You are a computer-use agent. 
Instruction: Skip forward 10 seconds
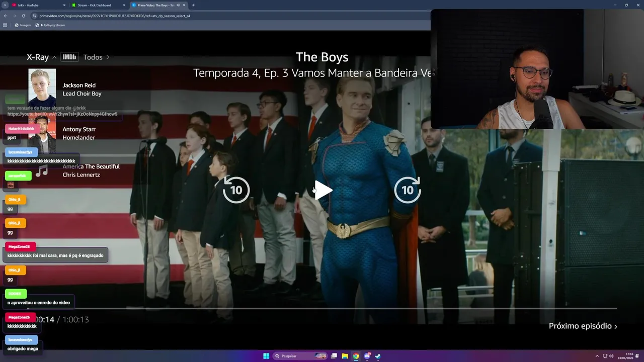(x=408, y=190)
